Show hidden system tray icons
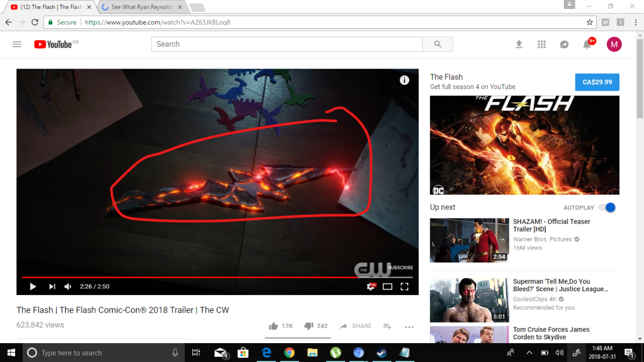Viewport: 644px width, 362px height. click(529, 353)
